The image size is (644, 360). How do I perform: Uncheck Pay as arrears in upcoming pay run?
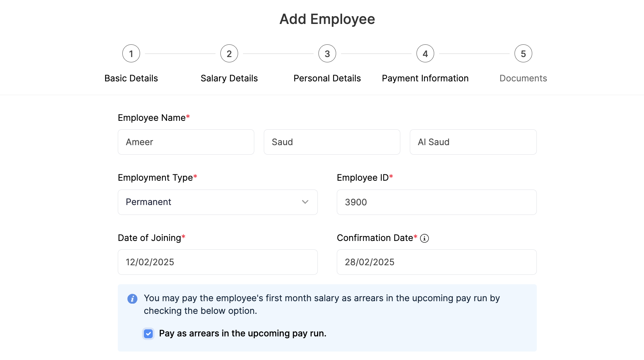(x=148, y=333)
